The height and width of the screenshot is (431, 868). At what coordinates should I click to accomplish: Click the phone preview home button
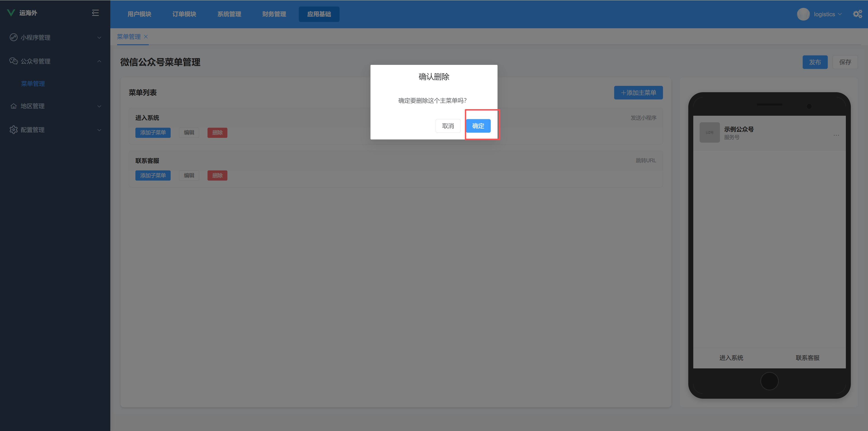(769, 381)
